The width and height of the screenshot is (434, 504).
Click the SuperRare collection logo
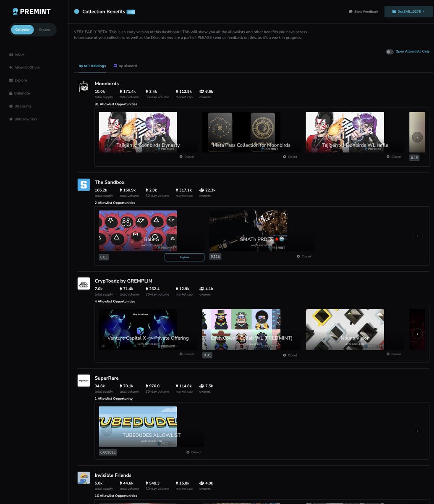pyautogui.click(x=84, y=381)
